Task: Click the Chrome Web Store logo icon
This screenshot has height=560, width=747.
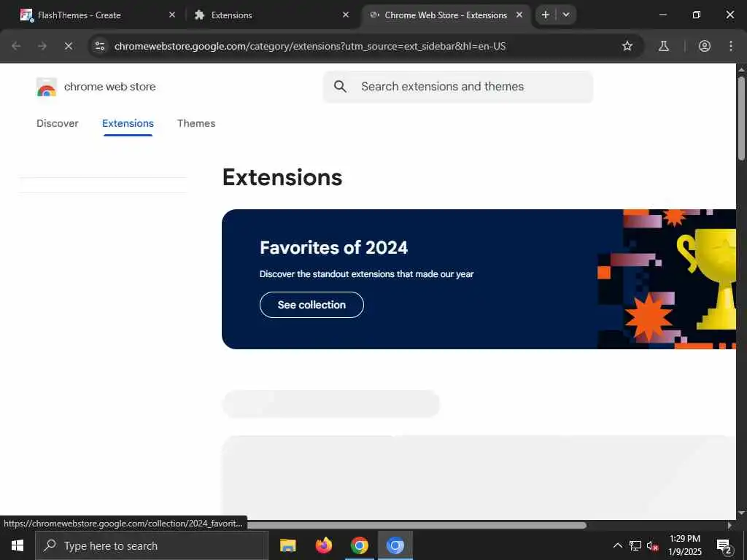Action: [46, 87]
